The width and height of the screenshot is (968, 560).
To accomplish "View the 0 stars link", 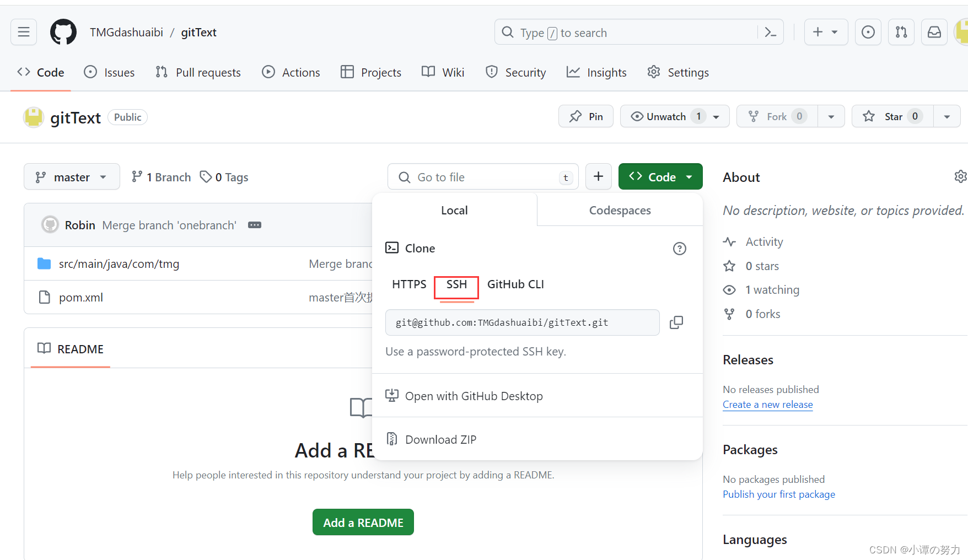I will coord(751,266).
